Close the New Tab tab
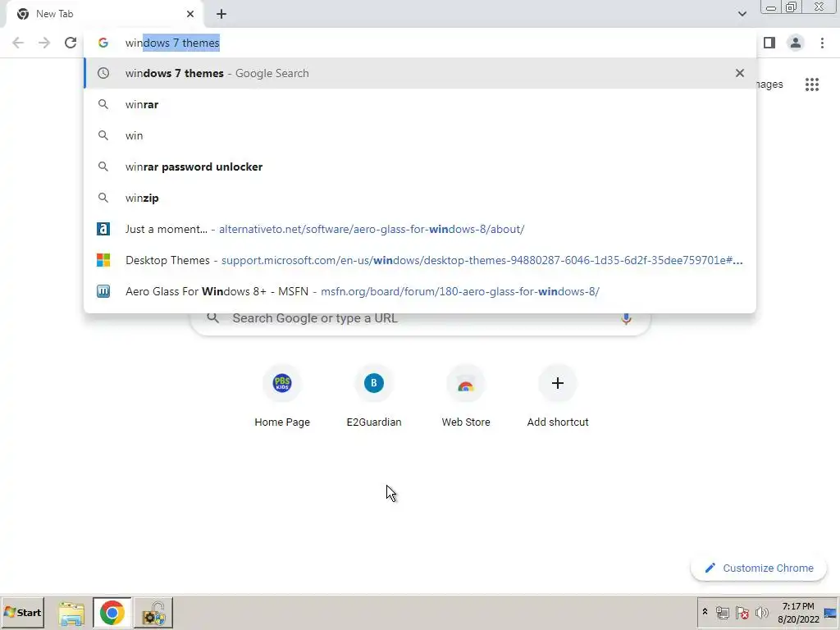The height and width of the screenshot is (630, 840). tap(190, 14)
